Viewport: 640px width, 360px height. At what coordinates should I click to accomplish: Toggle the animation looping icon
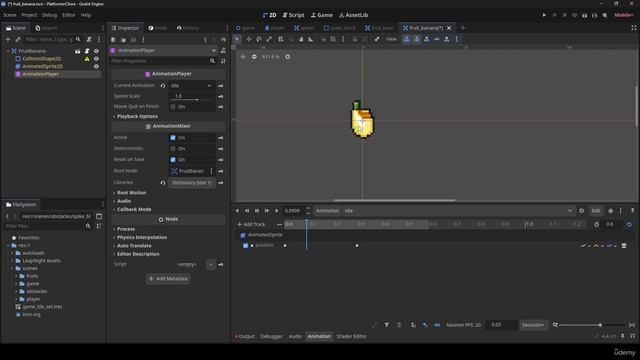[629, 224]
